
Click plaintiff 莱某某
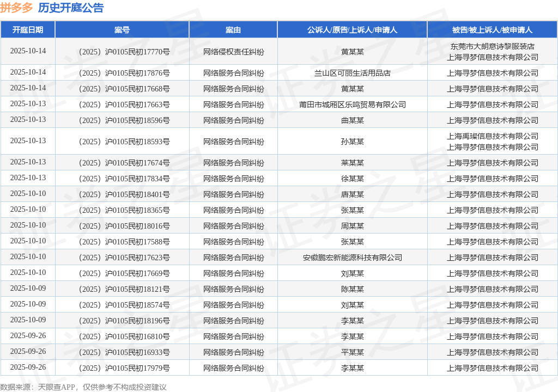click(x=353, y=163)
